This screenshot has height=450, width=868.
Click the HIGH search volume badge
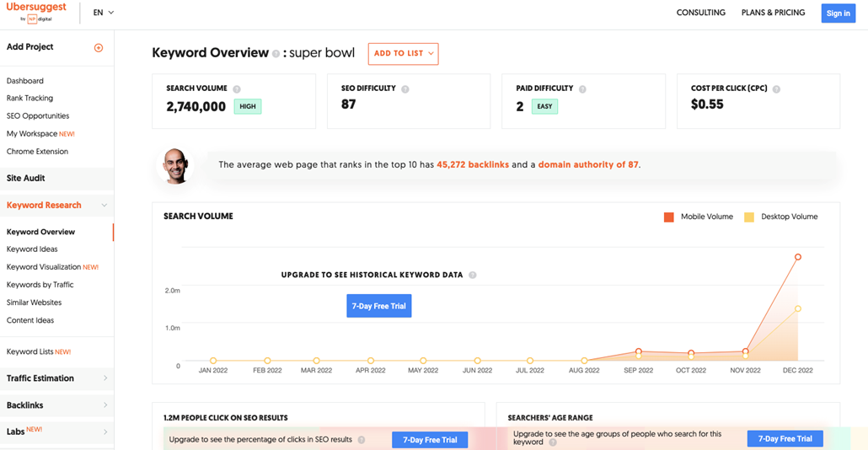248,106
